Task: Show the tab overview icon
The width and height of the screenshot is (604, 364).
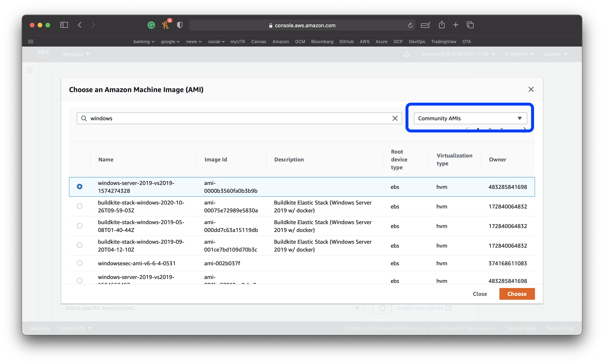Action: point(470,25)
